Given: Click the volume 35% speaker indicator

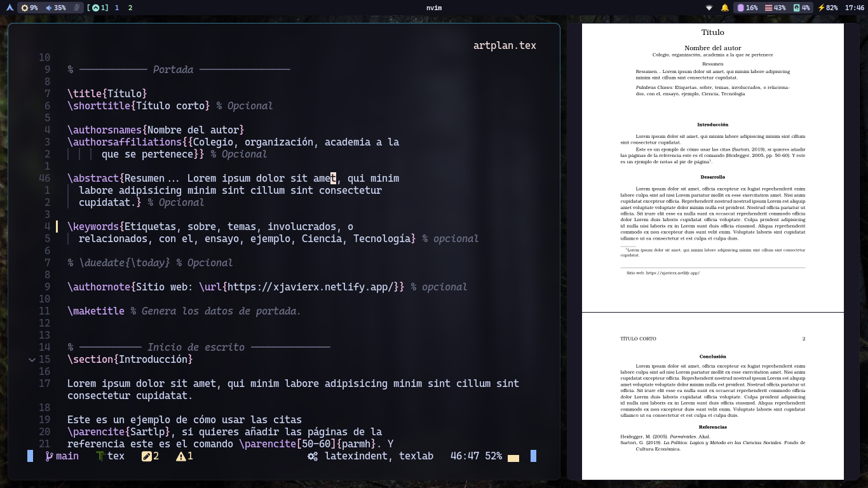Looking at the screenshot, I should coord(56,8).
